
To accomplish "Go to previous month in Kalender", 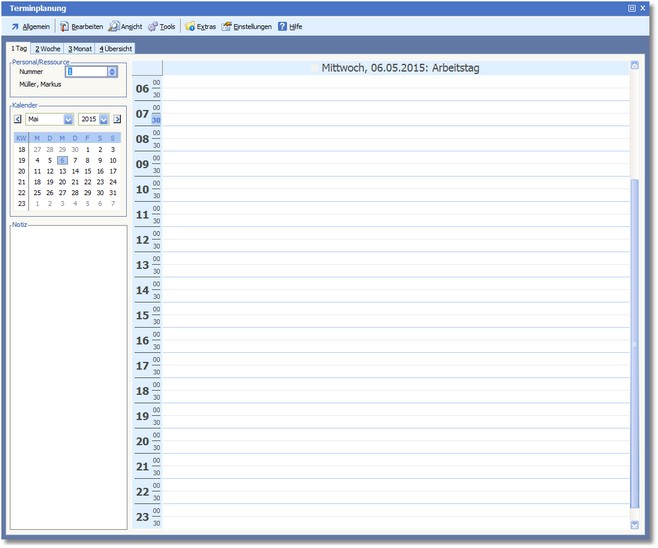I will (x=18, y=119).
